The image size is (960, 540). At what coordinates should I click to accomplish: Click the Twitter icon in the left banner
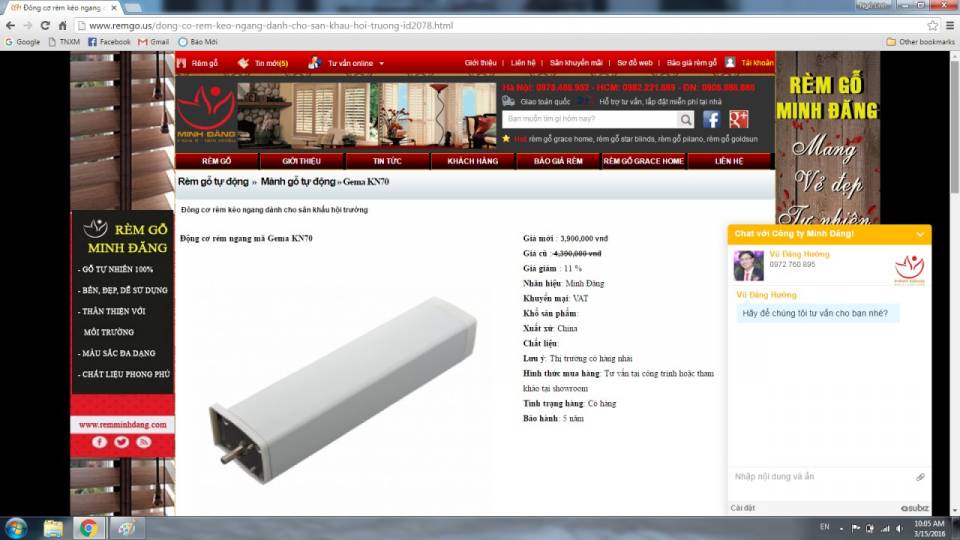point(121,442)
